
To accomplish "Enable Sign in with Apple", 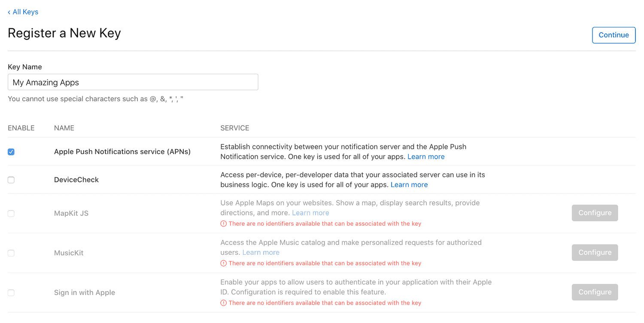I will click(11, 293).
